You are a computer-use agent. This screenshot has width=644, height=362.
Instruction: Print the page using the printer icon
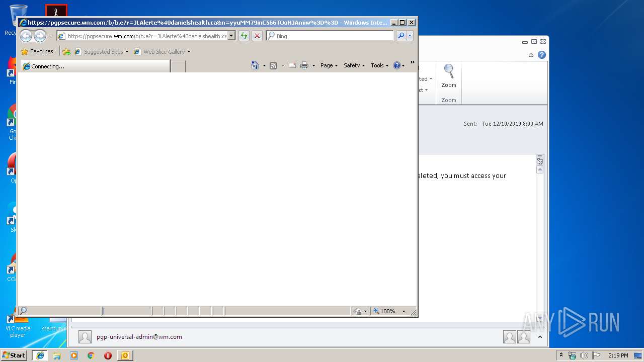304,65
